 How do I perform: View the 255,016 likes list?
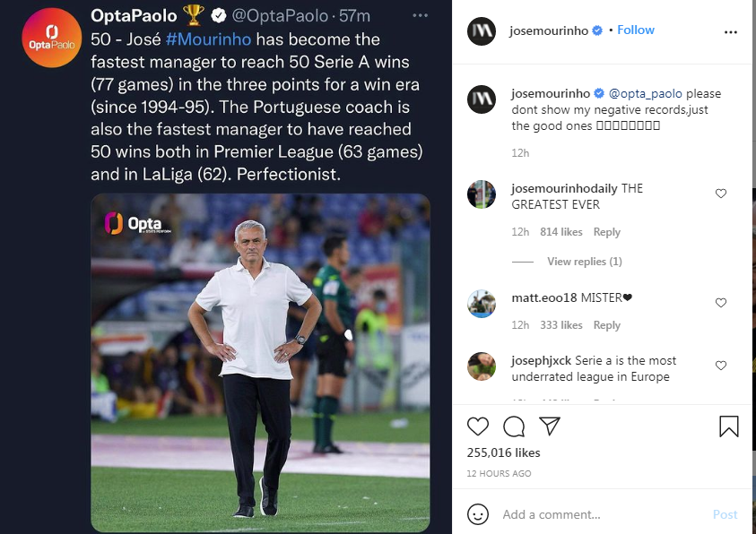pyautogui.click(x=503, y=452)
